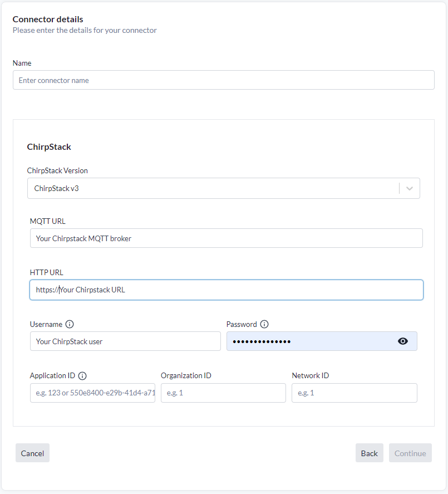This screenshot has width=448, height=494.
Task: Click the 'MQTT URL' label
Action: click(x=47, y=222)
